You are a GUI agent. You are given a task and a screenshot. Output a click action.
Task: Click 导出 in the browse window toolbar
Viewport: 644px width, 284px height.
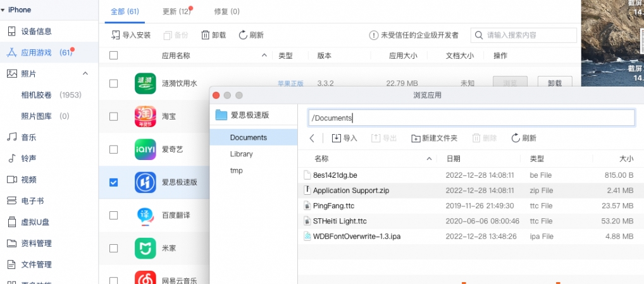[x=384, y=139]
